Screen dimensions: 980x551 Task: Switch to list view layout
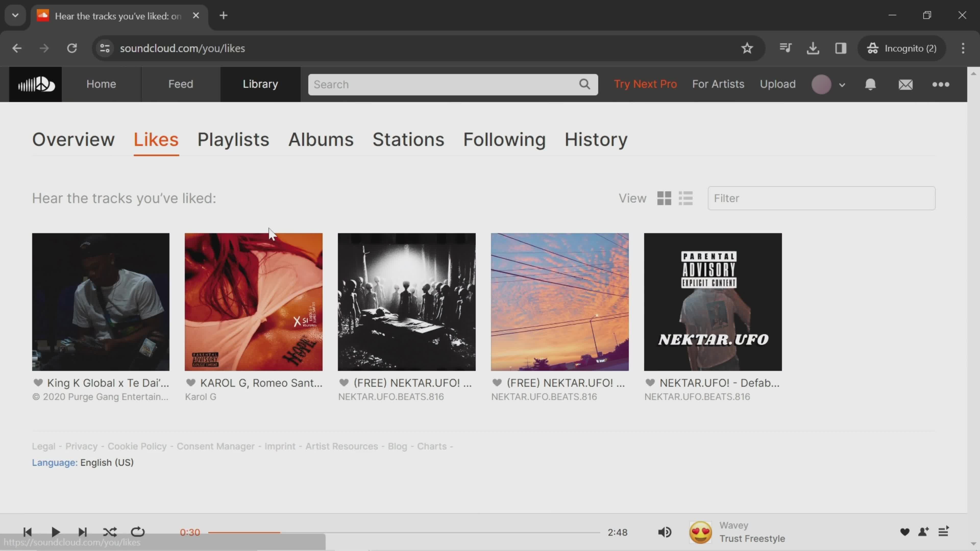coord(686,198)
